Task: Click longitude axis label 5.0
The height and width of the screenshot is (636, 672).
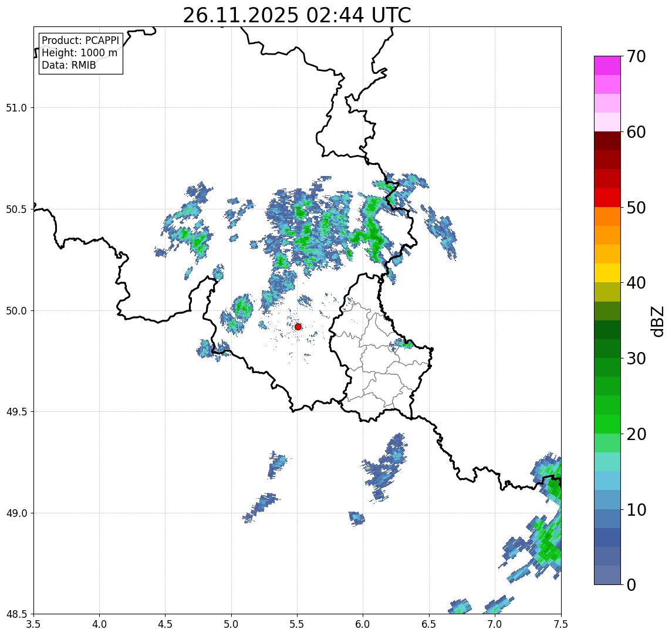Action: pos(231,624)
